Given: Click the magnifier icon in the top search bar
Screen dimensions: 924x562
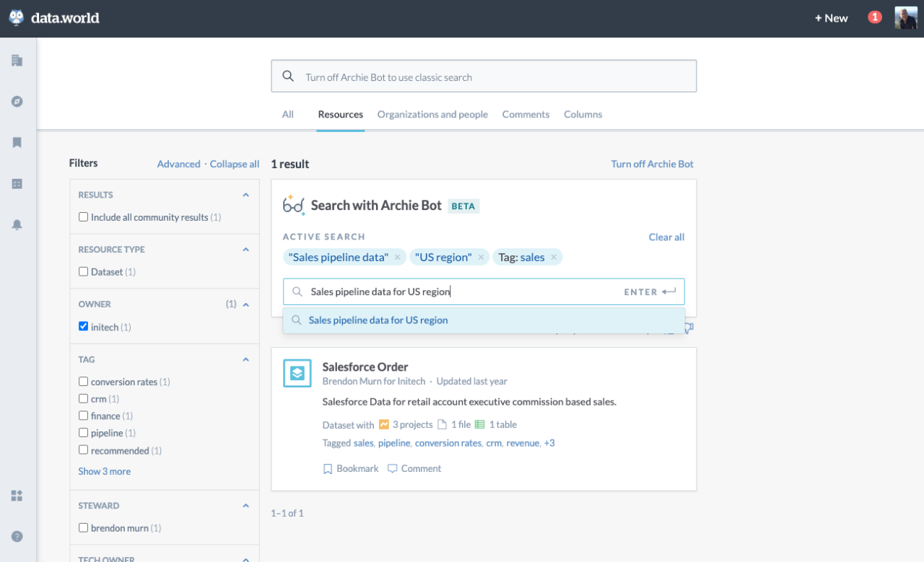Looking at the screenshot, I should pos(288,76).
